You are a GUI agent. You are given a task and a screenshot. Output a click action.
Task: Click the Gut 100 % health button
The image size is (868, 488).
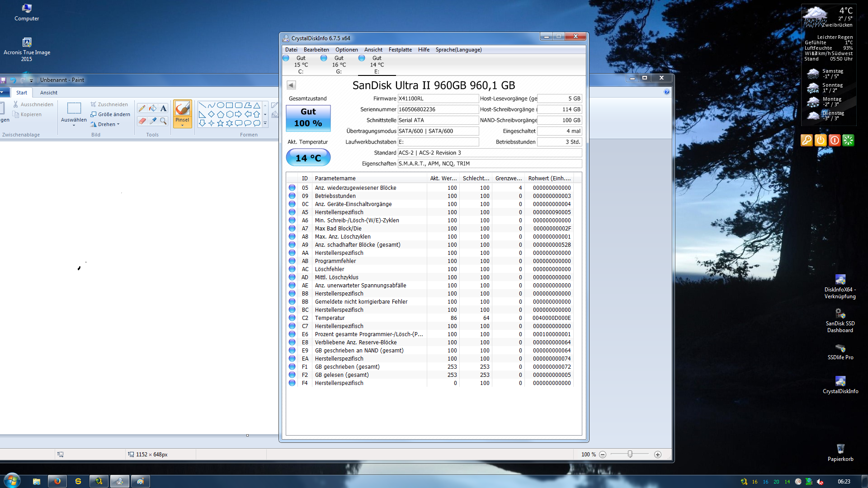tap(308, 118)
